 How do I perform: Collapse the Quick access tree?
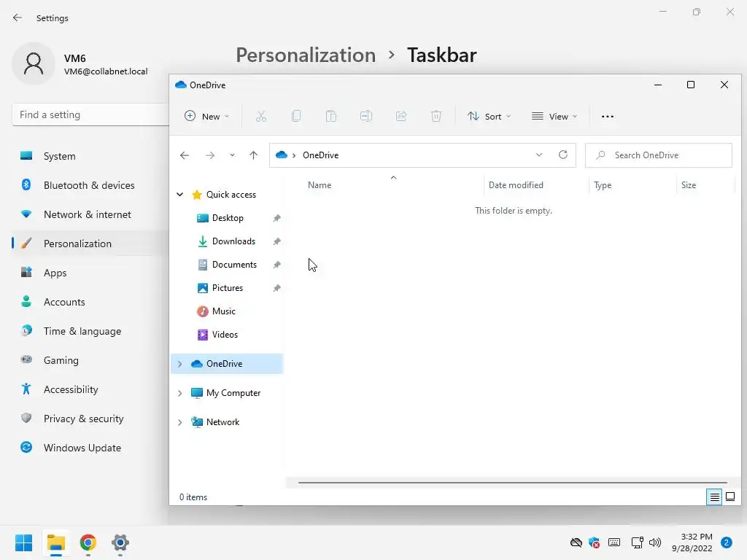click(x=180, y=194)
